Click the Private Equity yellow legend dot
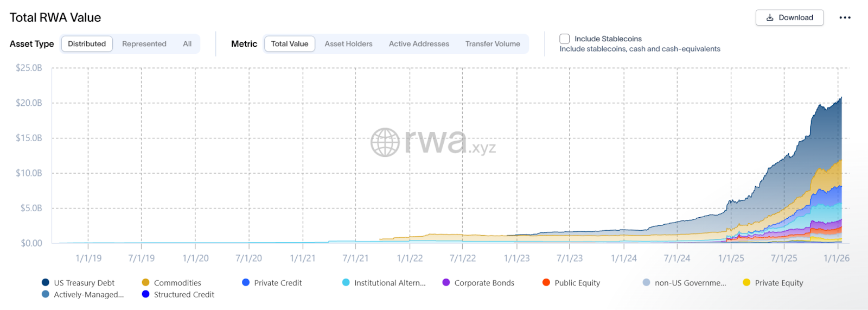This screenshot has width=868, height=310. [746, 282]
